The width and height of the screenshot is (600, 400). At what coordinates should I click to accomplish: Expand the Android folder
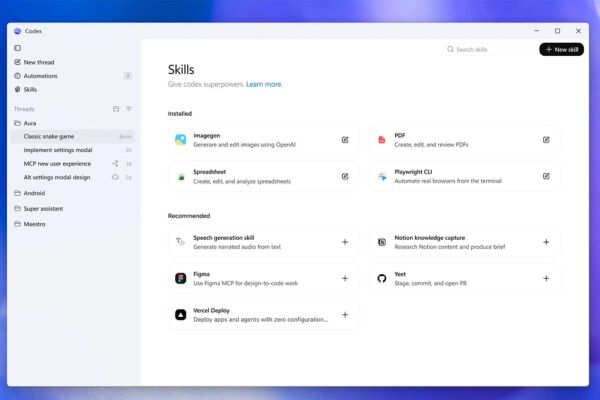(36, 193)
